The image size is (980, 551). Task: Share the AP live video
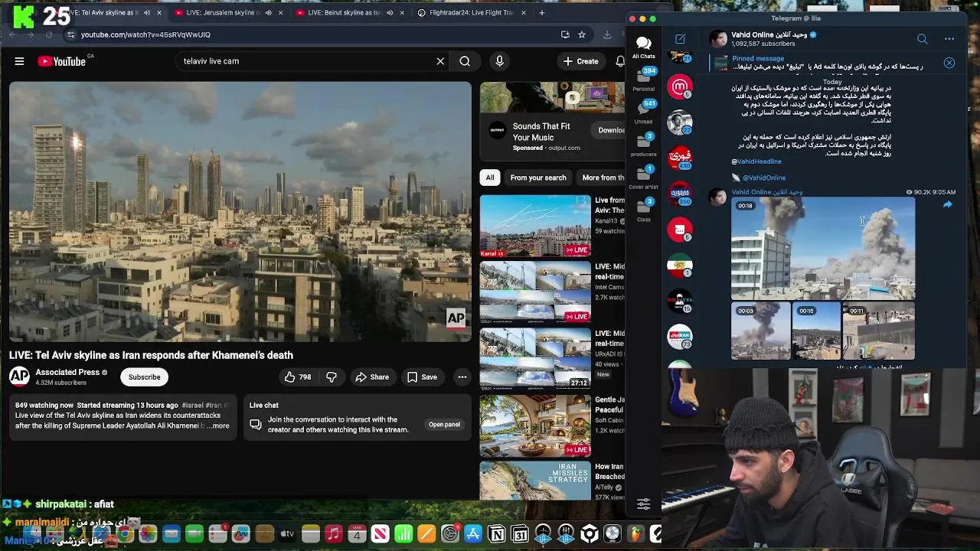pos(371,377)
